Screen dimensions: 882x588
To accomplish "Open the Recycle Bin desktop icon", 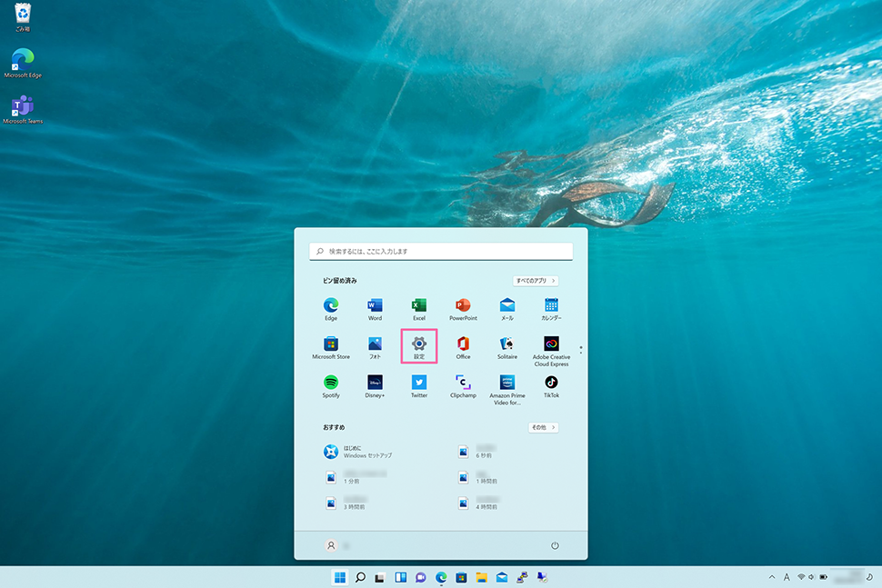I will point(23,15).
